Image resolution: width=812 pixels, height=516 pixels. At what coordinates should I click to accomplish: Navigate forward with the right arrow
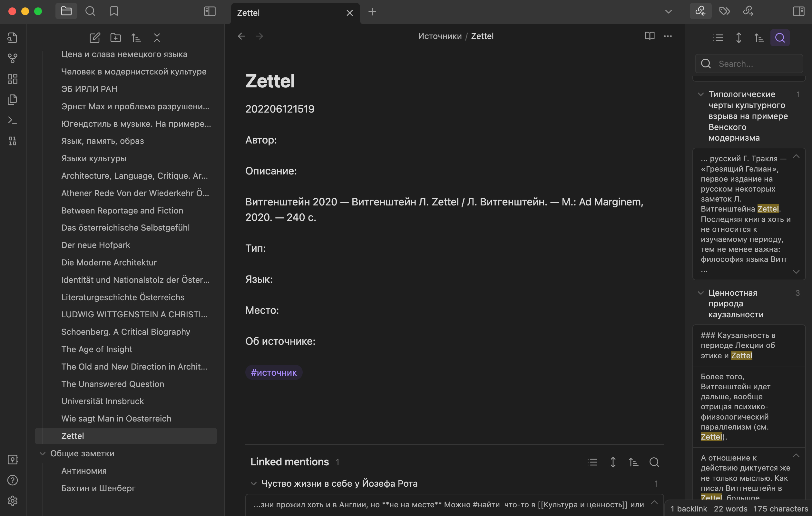(x=259, y=36)
